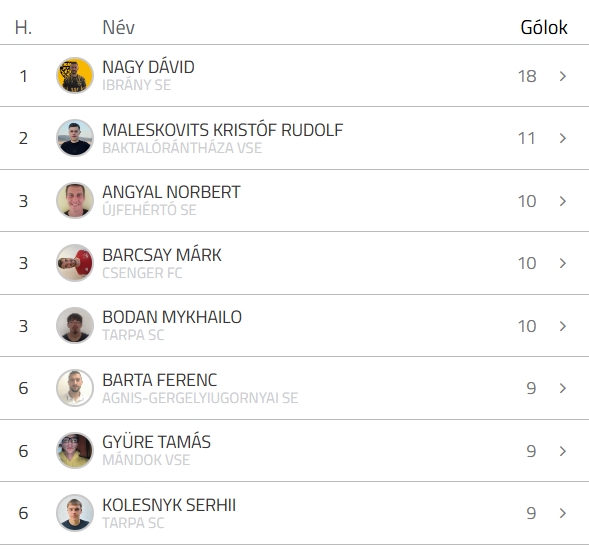Click the Név column header
The height and width of the screenshot is (553, 589).
118,27
